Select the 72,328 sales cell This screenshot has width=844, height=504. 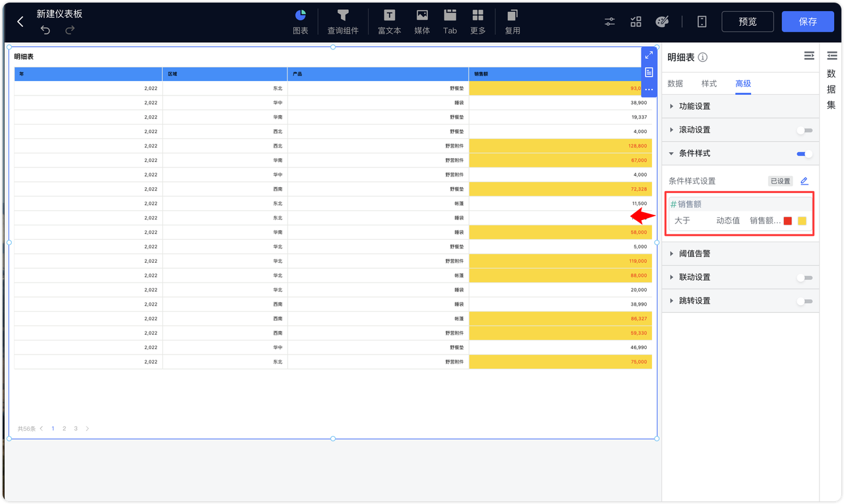(560, 189)
